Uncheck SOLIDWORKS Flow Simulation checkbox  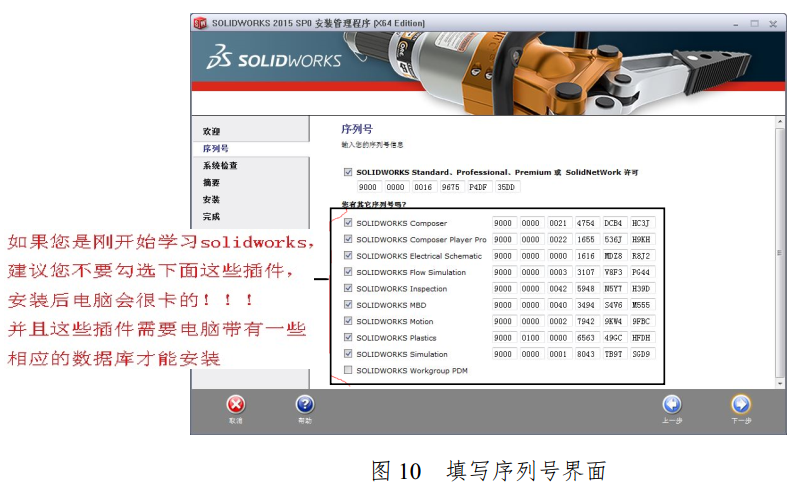pyautogui.click(x=348, y=272)
